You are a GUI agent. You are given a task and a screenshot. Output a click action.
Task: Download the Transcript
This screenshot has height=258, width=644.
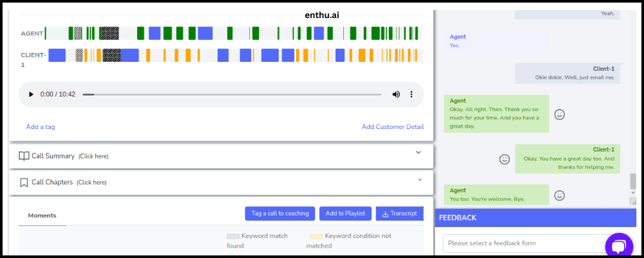click(x=400, y=213)
